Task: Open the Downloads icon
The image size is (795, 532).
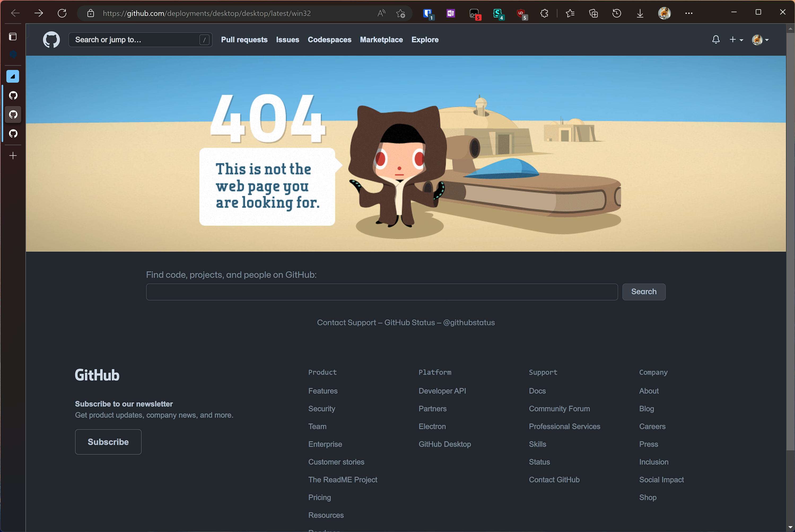Action: pyautogui.click(x=640, y=13)
